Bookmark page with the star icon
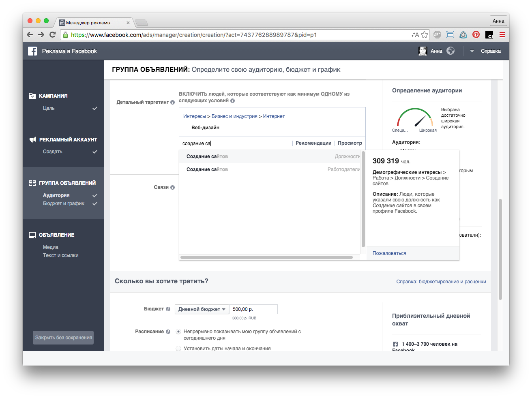 pos(424,35)
